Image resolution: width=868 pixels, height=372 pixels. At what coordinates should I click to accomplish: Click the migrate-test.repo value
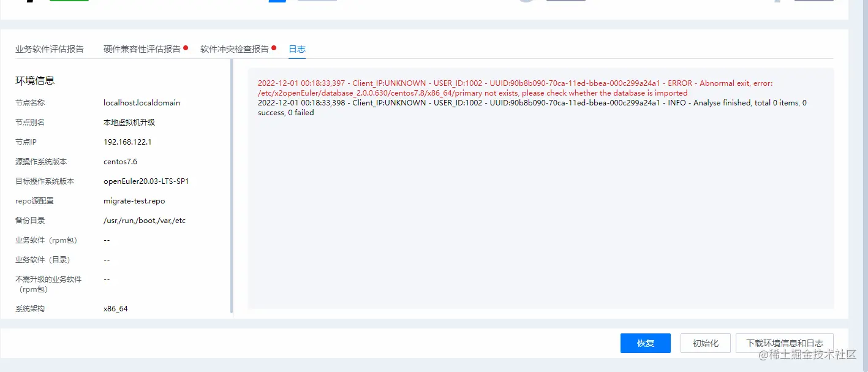point(134,201)
